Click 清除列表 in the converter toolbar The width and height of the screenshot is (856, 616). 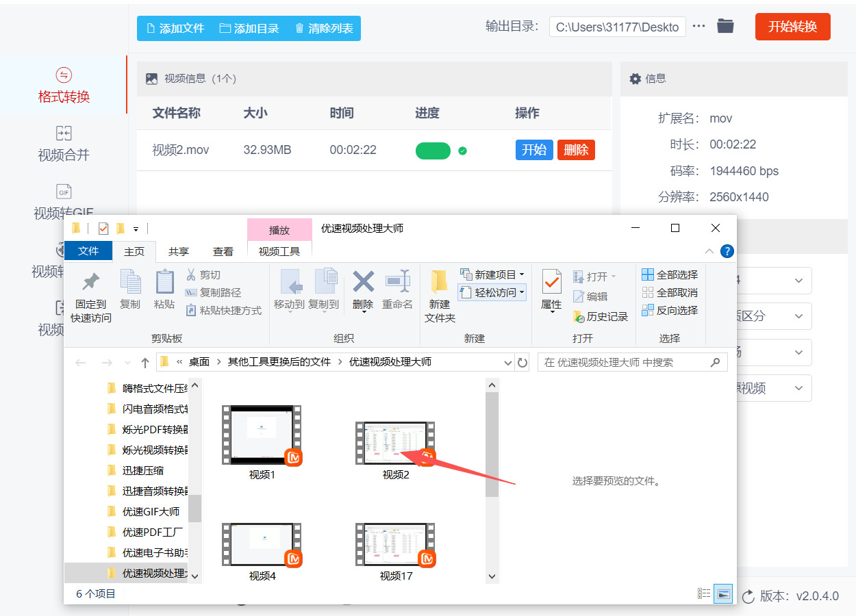pos(324,28)
